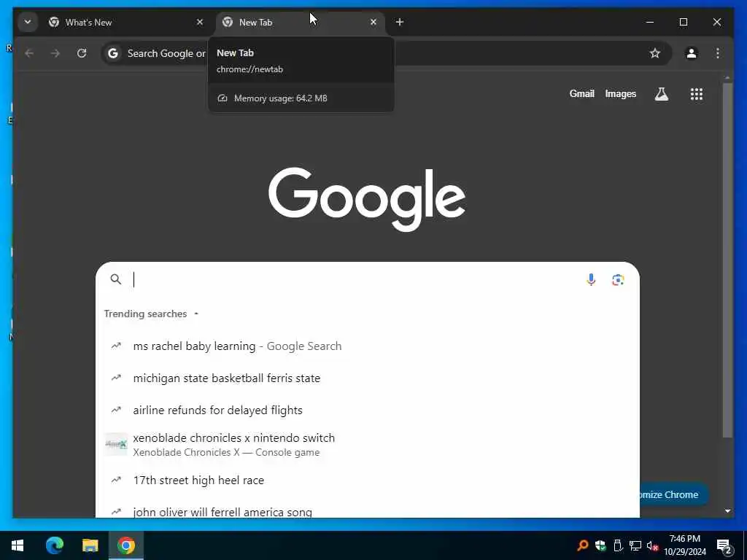Click the scrollbar down arrow
This screenshot has width=747, height=560.
pyautogui.click(x=727, y=511)
